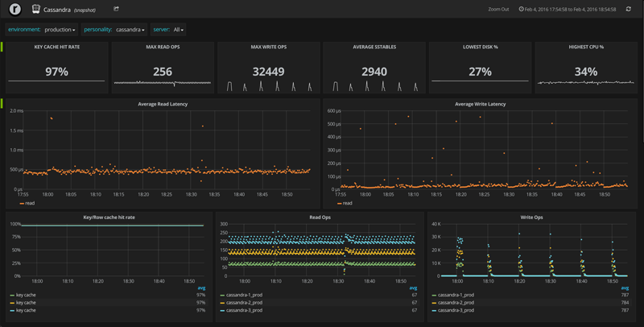Click the Read Ops panel title
This screenshot has height=327, width=644.
[320, 217]
